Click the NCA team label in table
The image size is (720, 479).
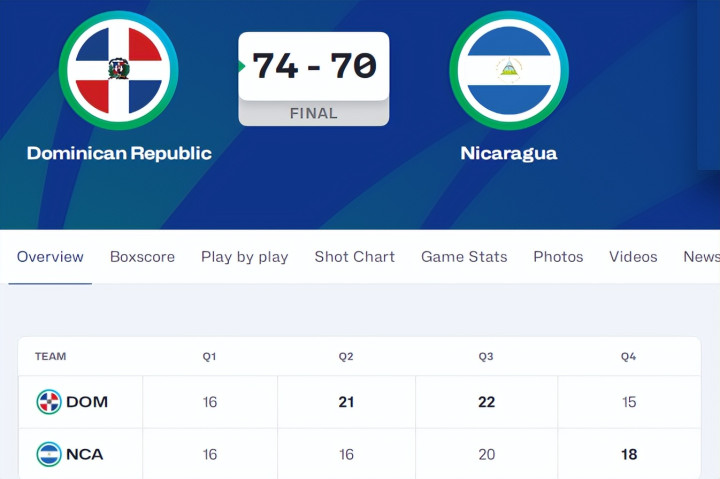click(85, 454)
